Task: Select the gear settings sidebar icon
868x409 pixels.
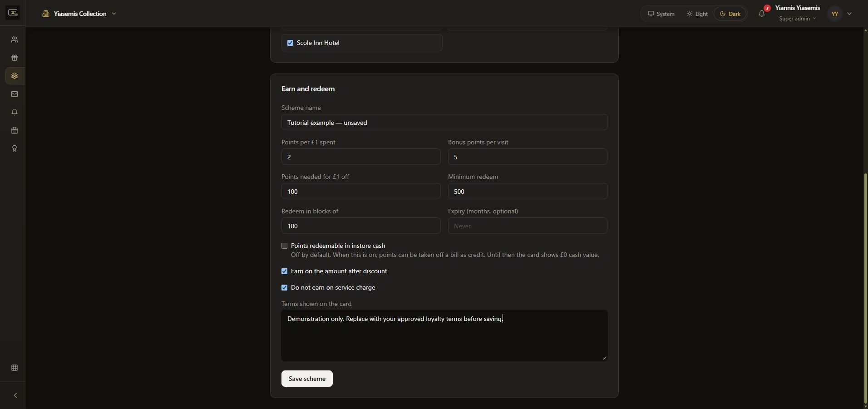Action: pyautogui.click(x=15, y=76)
